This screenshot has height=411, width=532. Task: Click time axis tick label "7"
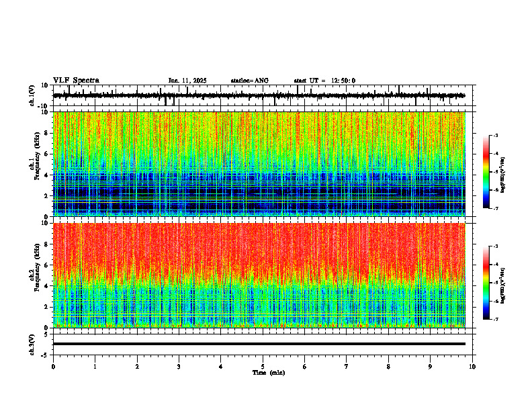click(x=347, y=367)
